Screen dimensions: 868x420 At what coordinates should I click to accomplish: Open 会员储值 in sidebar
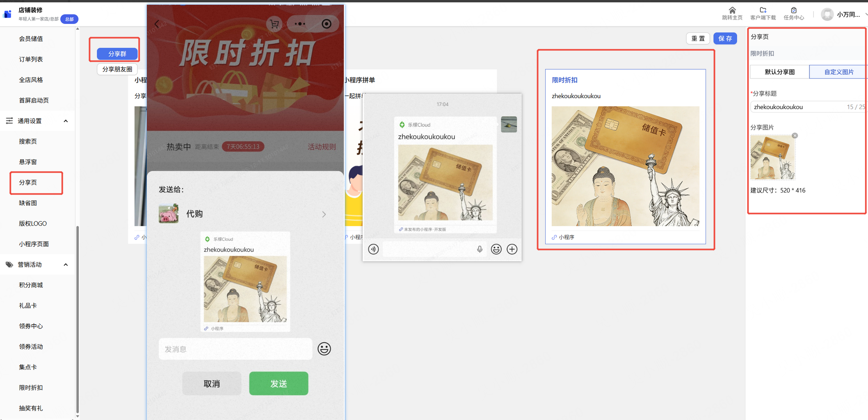point(31,39)
